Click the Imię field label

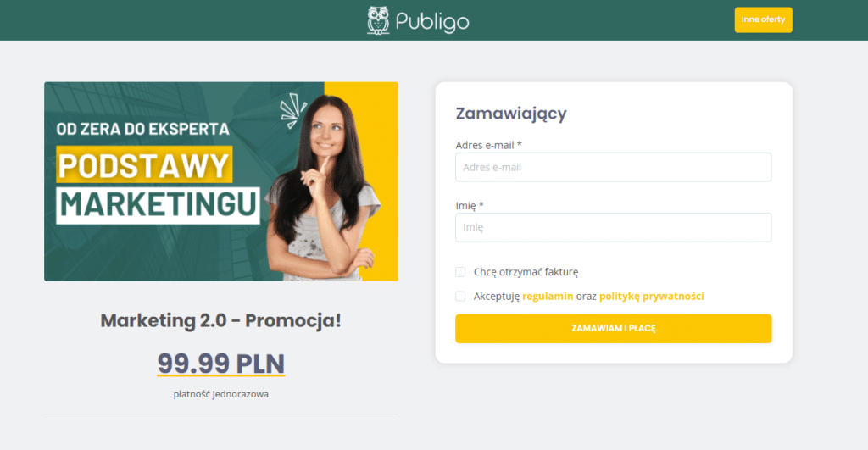(470, 206)
